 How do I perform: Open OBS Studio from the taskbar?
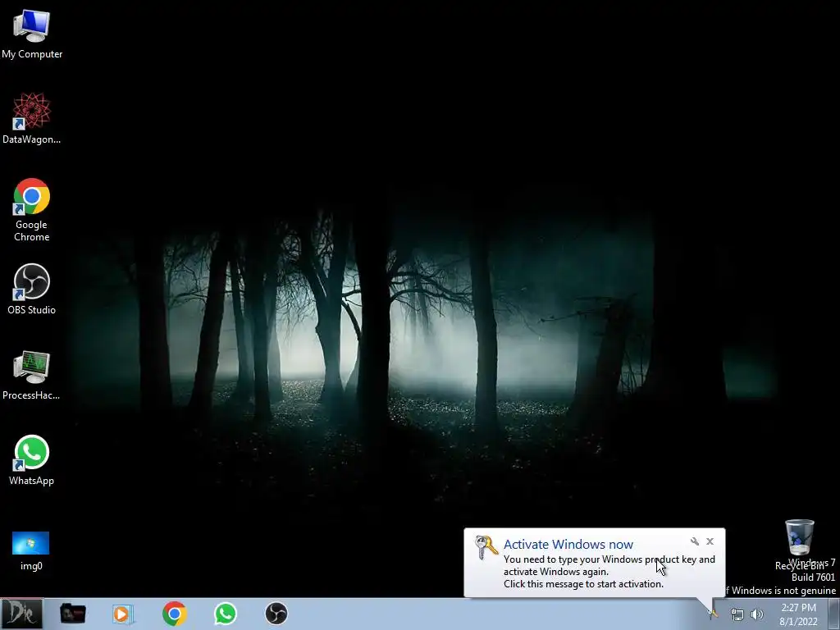pyautogui.click(x=276, y=614)
